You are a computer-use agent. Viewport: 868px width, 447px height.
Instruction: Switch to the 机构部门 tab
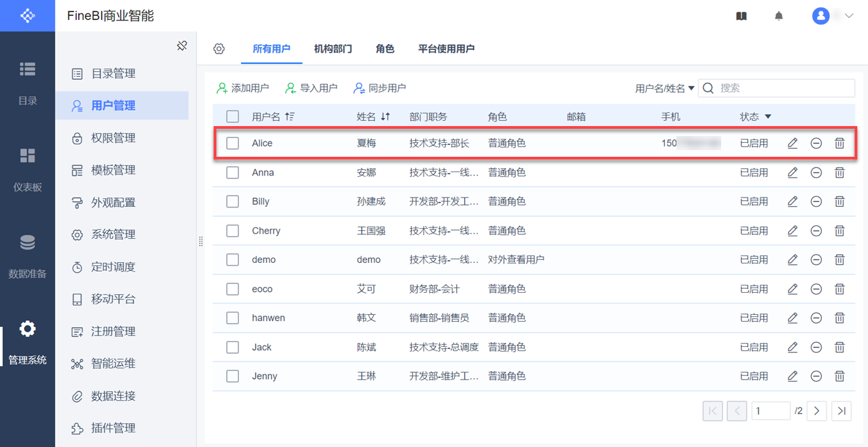coord(333,49)
